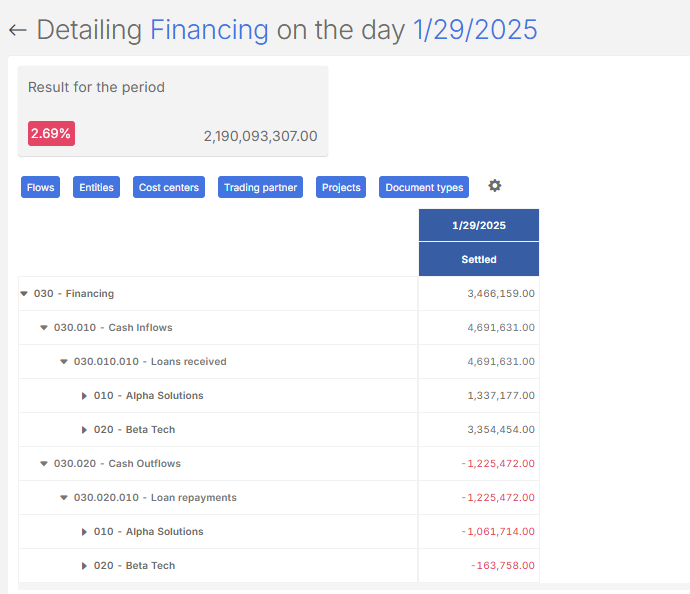
Task: Click the red 2.69% badge
Action: tap(51, 134)
